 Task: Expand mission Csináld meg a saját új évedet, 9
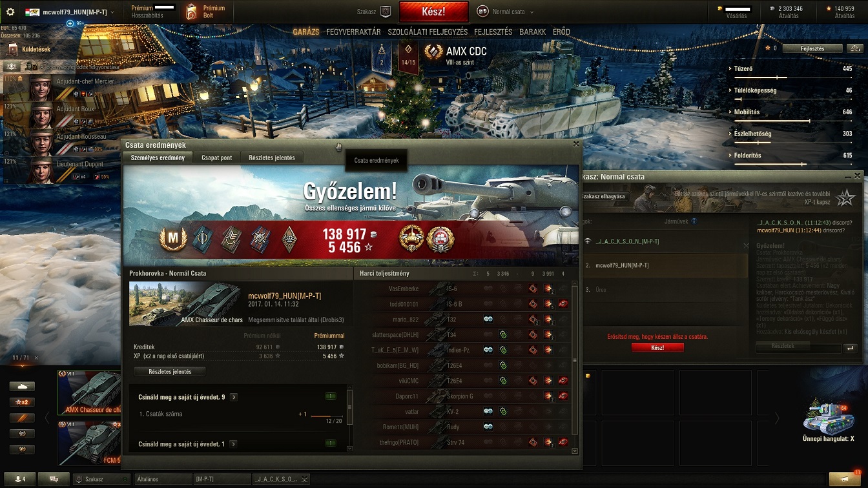233,397
